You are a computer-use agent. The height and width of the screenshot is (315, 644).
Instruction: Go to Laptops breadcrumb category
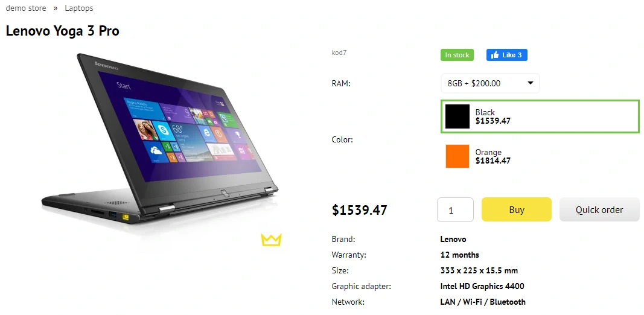[x=79, y=8]
